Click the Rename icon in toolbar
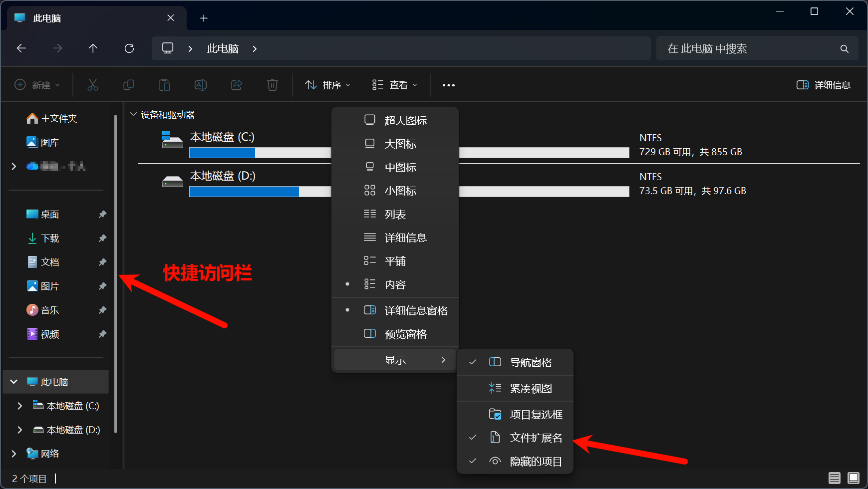868x489 pixels. point(201,85)
